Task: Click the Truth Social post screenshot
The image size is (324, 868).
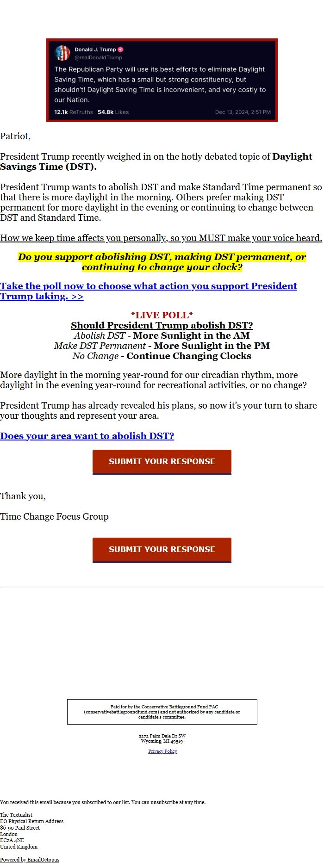Action: (x=162, y=80)
